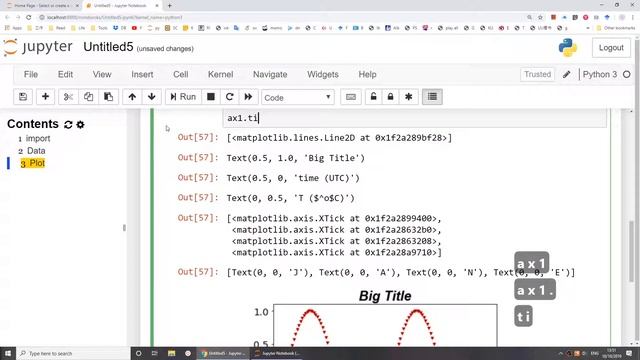The image size is (640, 360).
Task: Interrupt the kernel with stop icon
Action: coord(211,97)
